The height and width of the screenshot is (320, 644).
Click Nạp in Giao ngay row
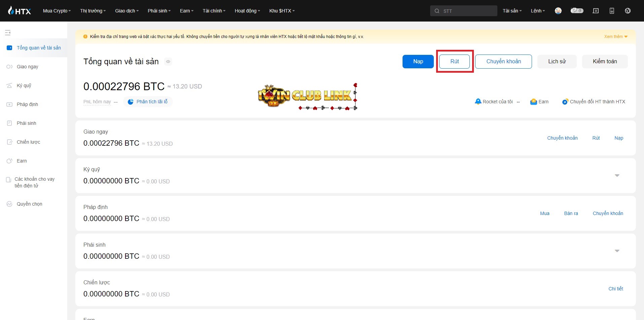coord(619,138)
